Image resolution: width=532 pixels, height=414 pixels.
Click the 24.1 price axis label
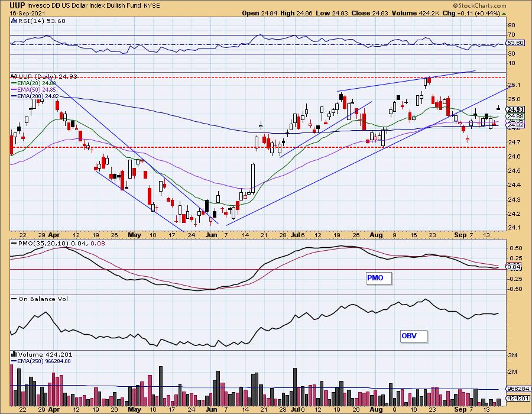pos(514,228)
